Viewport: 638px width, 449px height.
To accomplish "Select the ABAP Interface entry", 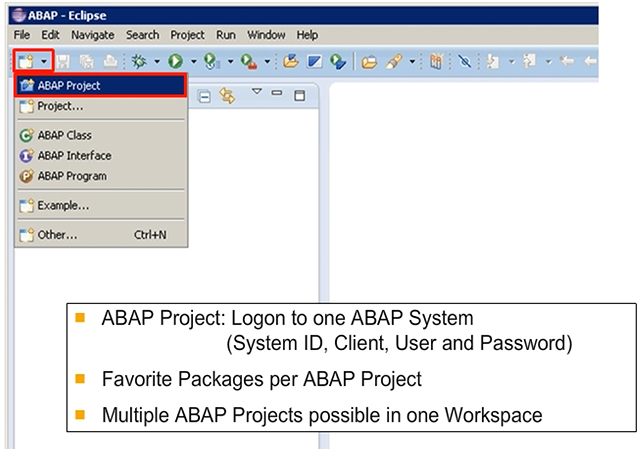I will 74,156.
